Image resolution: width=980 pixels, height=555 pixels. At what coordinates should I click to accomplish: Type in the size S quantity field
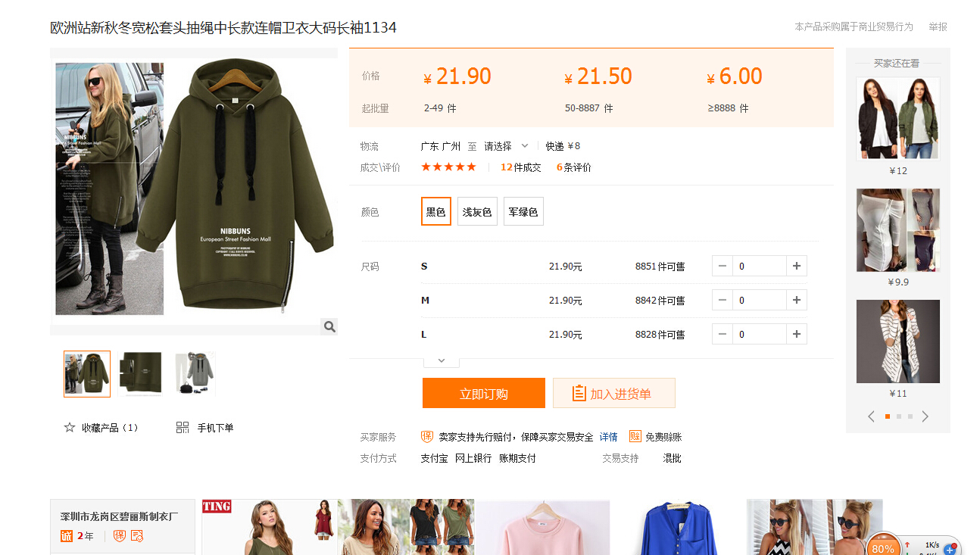tap(759, 266)
